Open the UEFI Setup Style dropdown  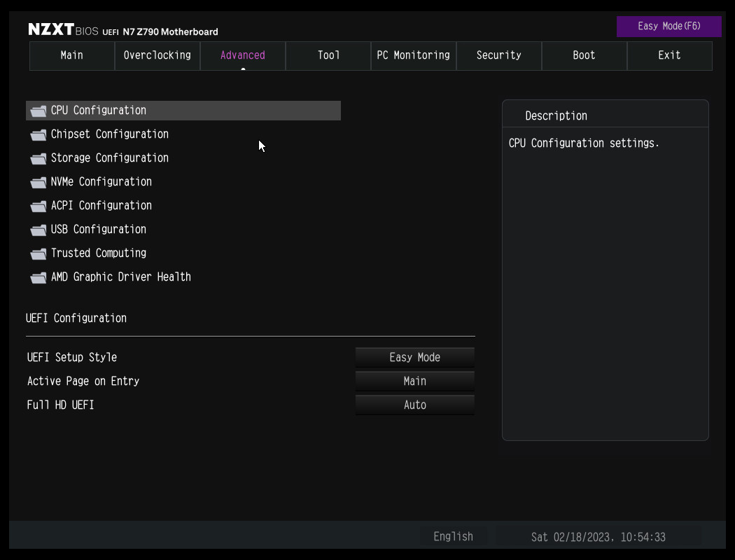[414, 357]
